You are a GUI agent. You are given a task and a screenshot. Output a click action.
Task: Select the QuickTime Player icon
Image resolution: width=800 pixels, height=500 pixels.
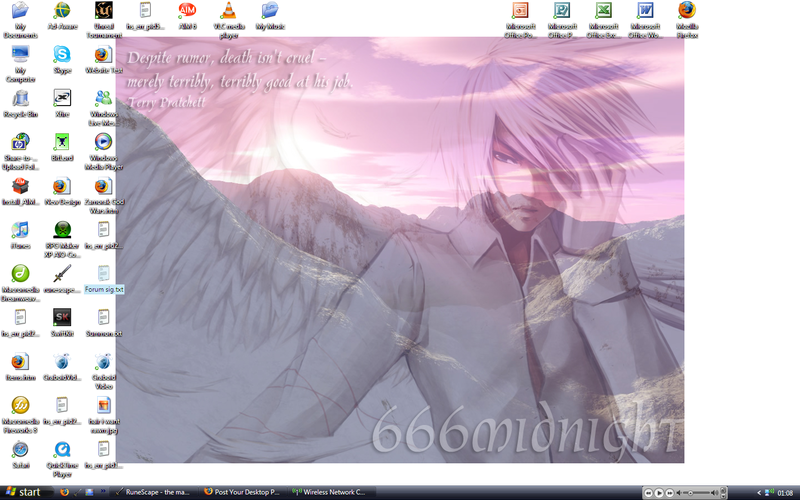[x=62, y=459]
